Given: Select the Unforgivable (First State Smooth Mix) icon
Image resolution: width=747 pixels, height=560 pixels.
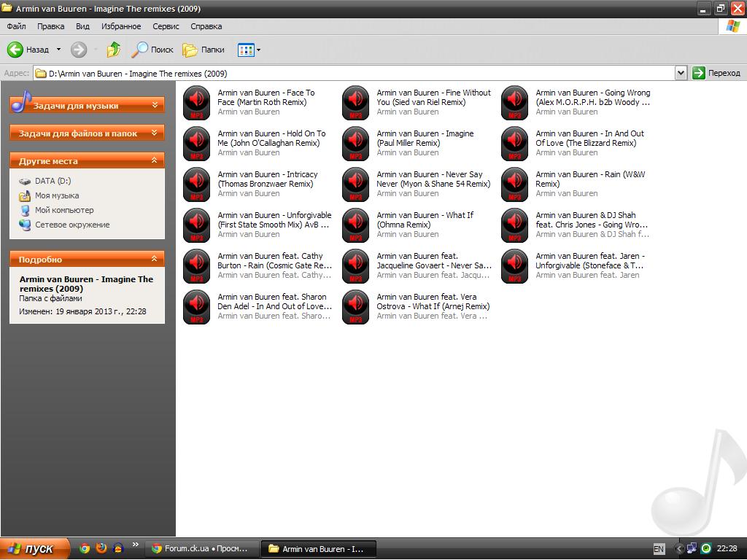Looking at the screenshot, I should (x=197, y=226).
